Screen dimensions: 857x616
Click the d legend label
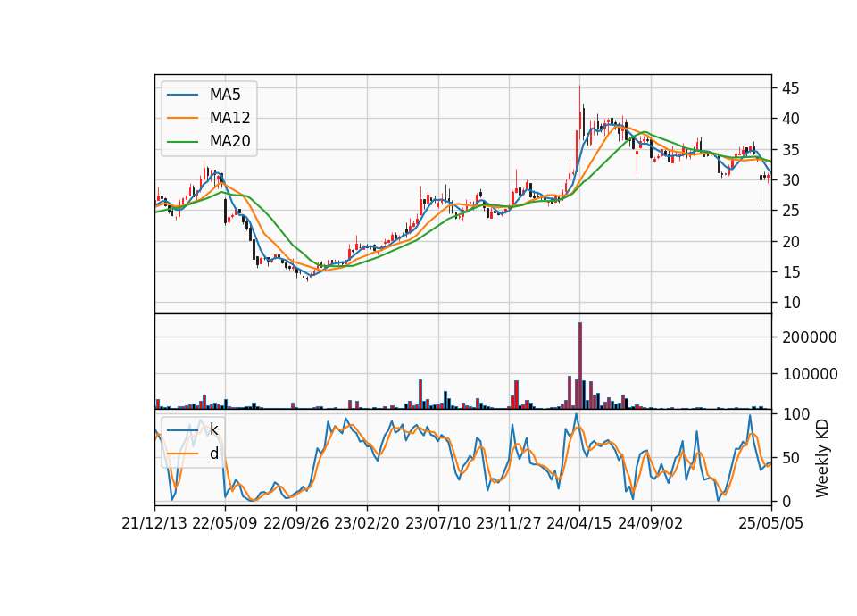click(213, 454)
